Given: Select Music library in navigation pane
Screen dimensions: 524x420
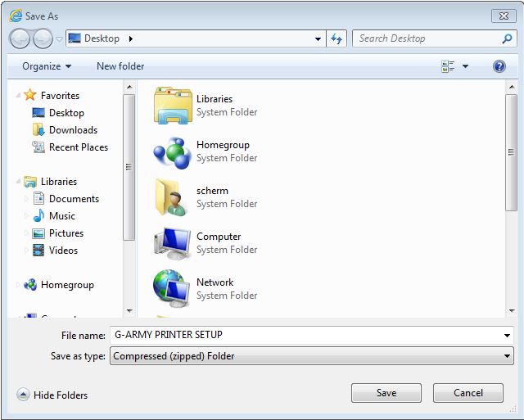Looking at the screenshot, I should pyautogui.click(x=54, y=216).
